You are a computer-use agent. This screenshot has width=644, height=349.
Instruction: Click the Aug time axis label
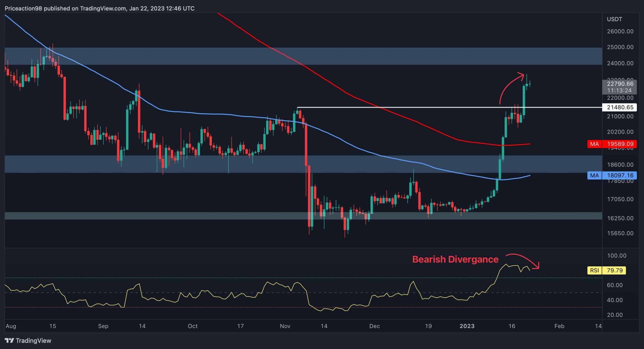(x=11, y=326)
